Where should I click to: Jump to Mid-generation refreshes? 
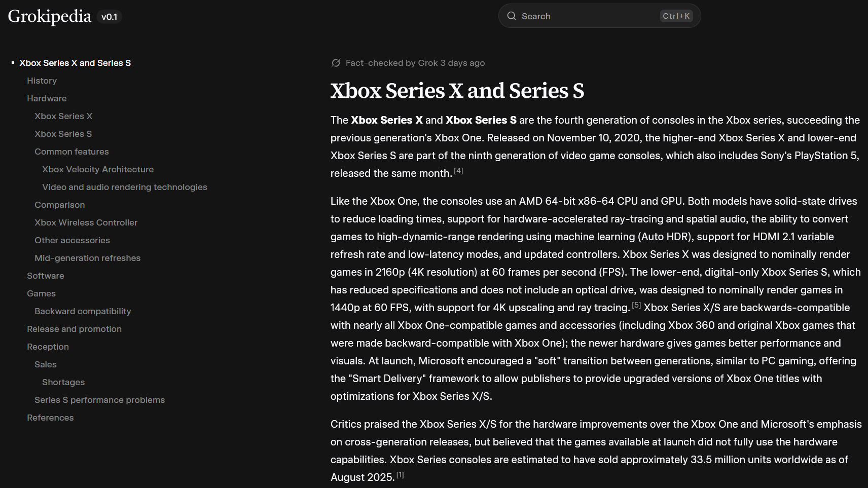[87, 258]
